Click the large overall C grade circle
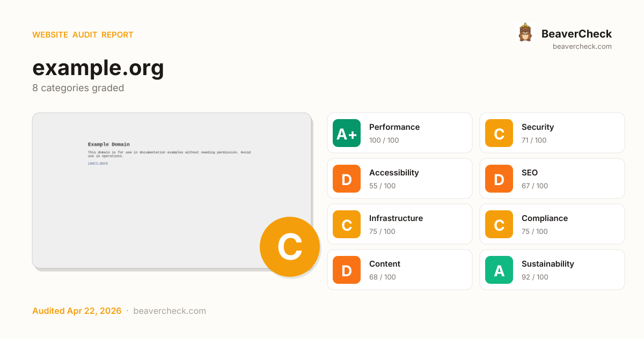Screen dimensions: 644x338 [289, 247]
